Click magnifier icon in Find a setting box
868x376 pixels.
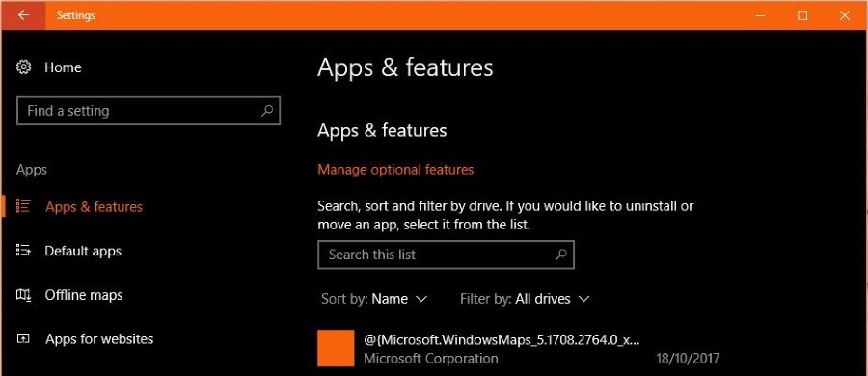coord(267,111)
